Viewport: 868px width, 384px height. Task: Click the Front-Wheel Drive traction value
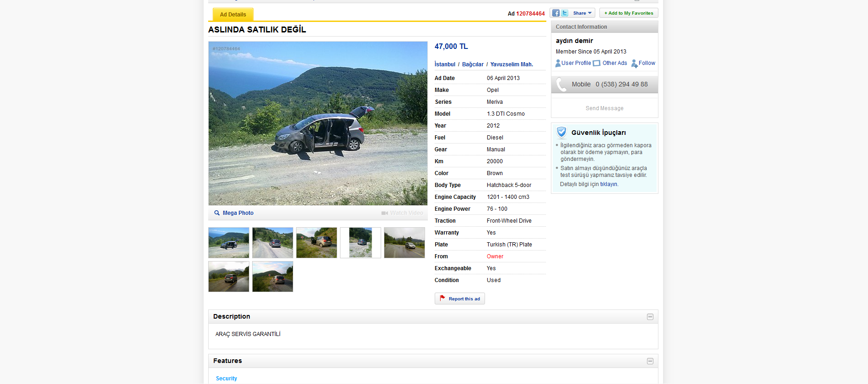(x=509, y=221)
